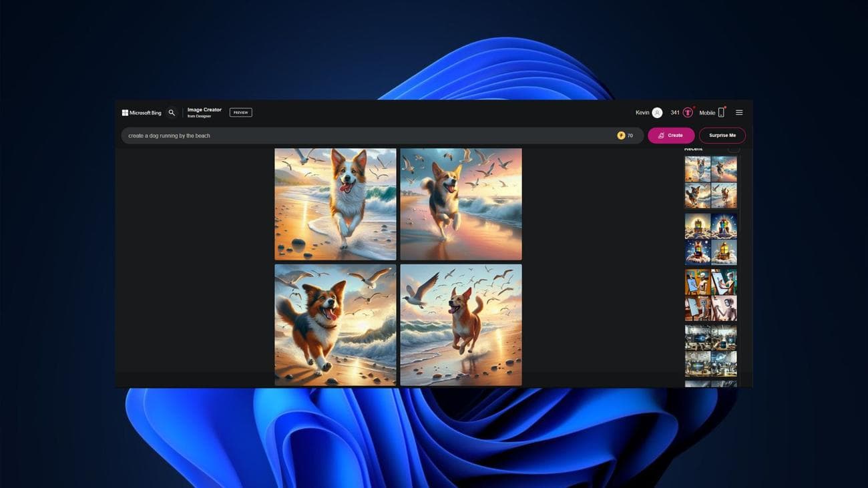
Task: Click the Image Creator title link
Action: tap(204, 110)
